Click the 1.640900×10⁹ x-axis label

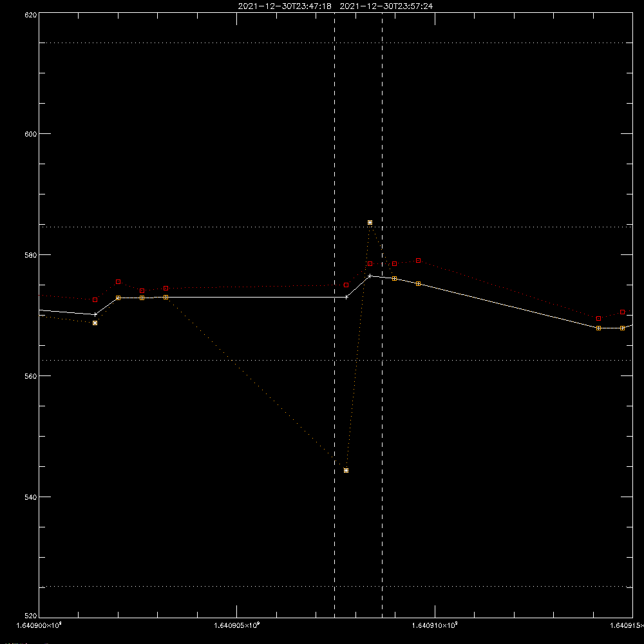(x=39, y=625)
